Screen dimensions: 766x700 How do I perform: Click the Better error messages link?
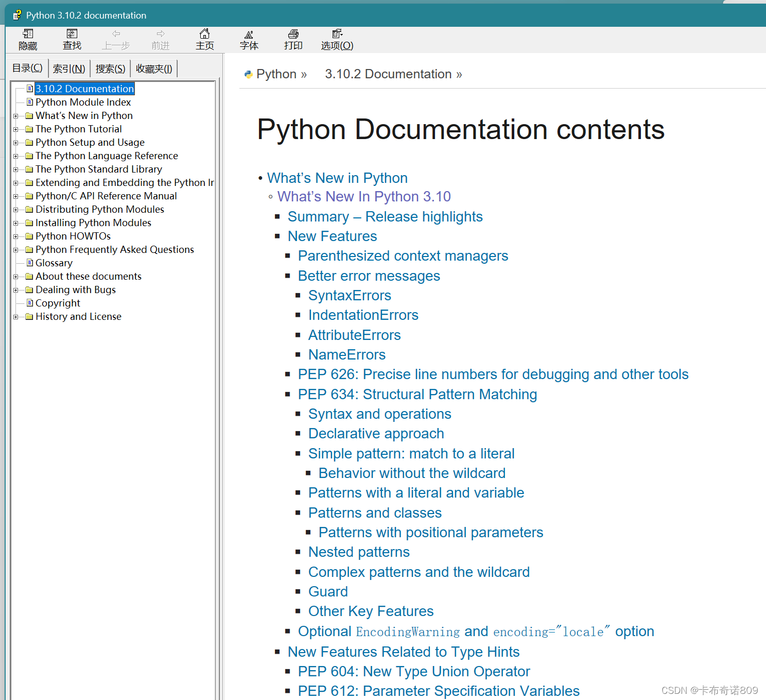(x=369, y=276)
